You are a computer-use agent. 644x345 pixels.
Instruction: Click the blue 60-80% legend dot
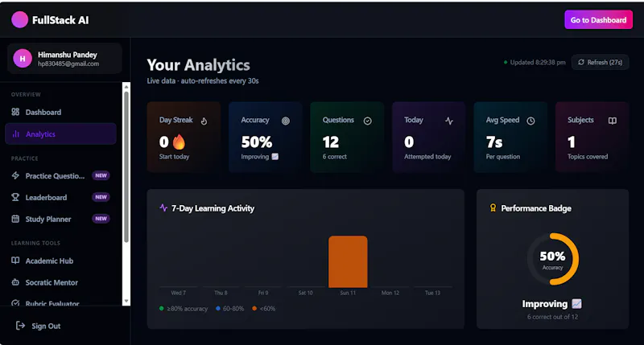point(218,308)
